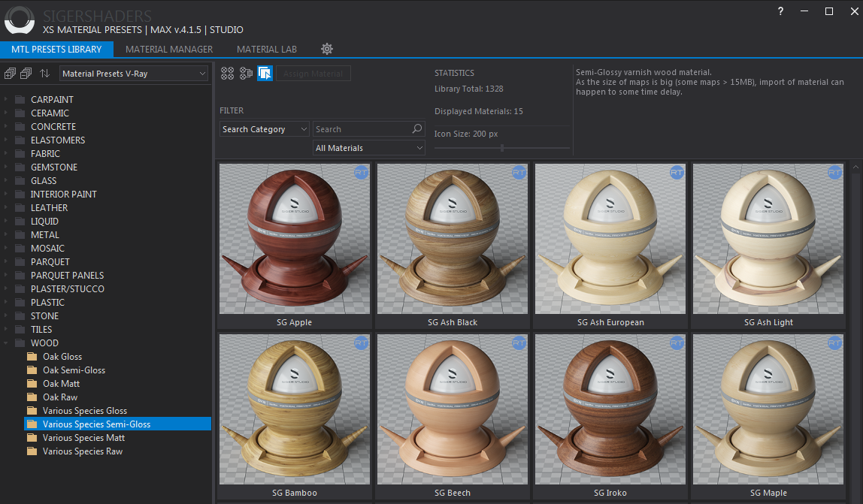Click the Various Species Raw folder icon
863x504 pixels.
click(32, 451)
